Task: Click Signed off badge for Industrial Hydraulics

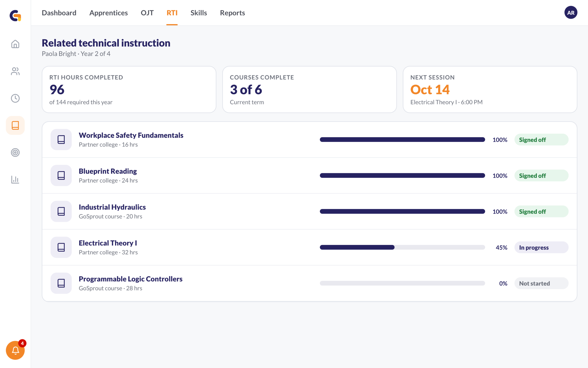Action: coord(541,212)
